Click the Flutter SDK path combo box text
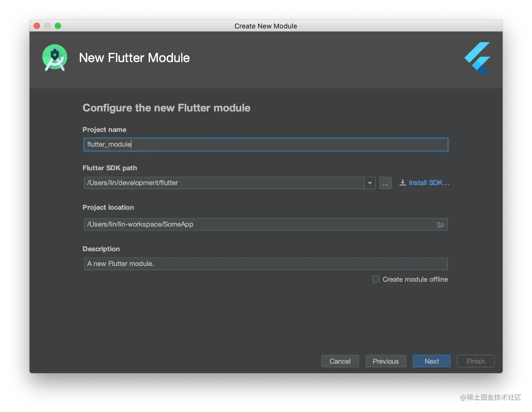This screenshot has height=412, width=532. tap(223, 183)
